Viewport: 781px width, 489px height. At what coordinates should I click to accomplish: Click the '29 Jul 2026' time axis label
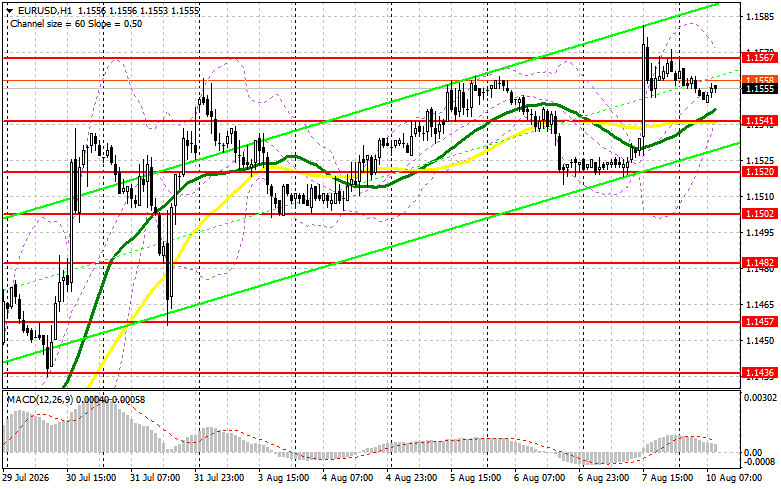click(26, 478)
